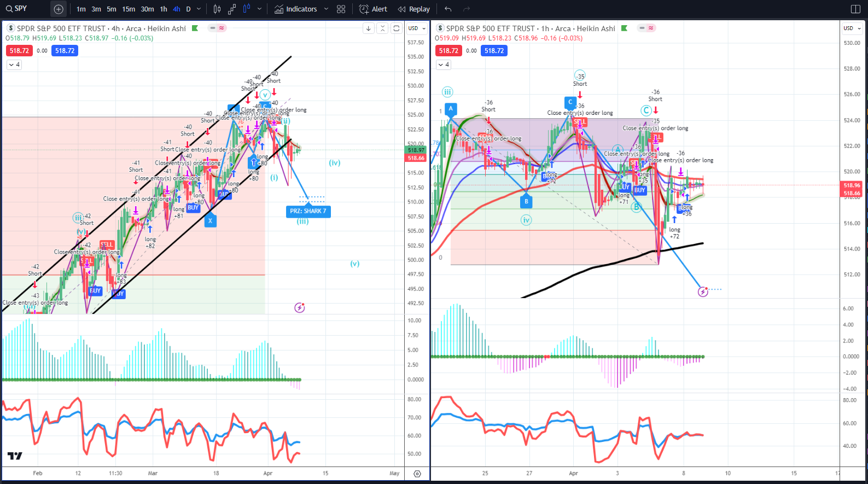Select the 3m timeframe
868x484 pixels.
tap(96, 9)
